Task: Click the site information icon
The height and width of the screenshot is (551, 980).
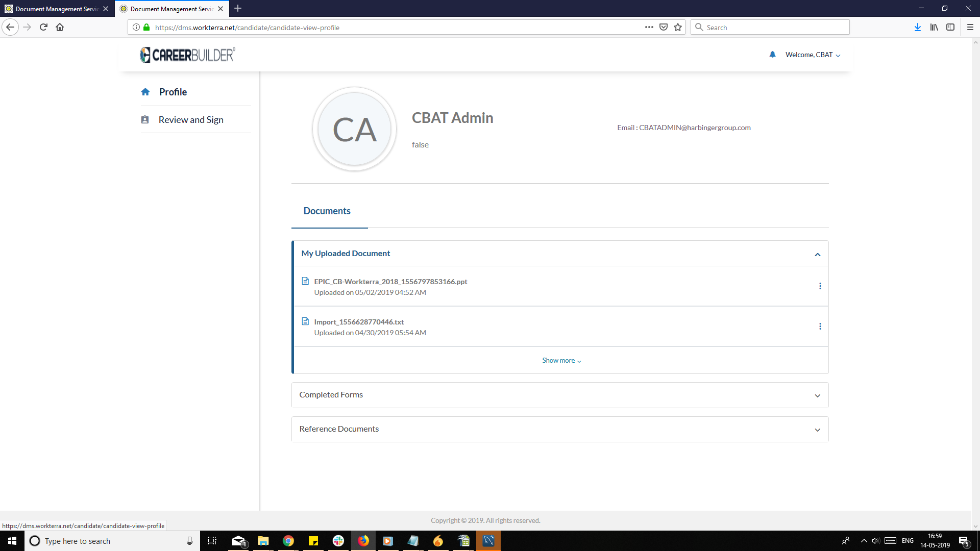Action: [136, 27]
